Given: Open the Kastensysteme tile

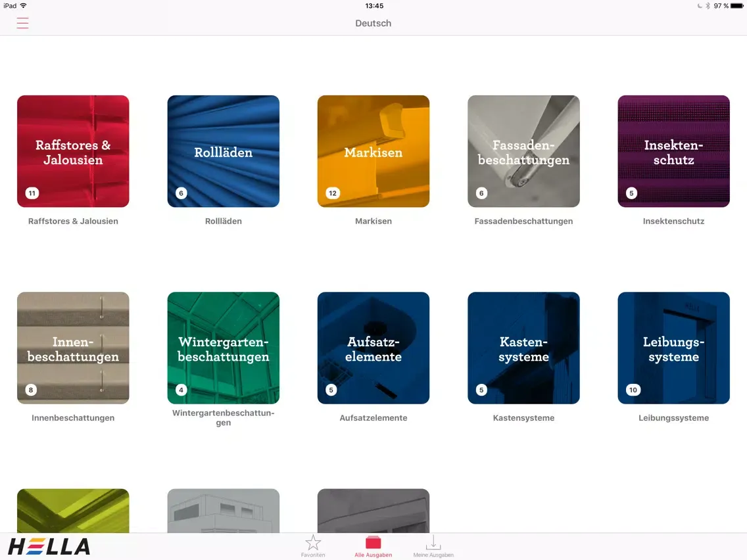Looking at the screenshot, I should 523,348.
